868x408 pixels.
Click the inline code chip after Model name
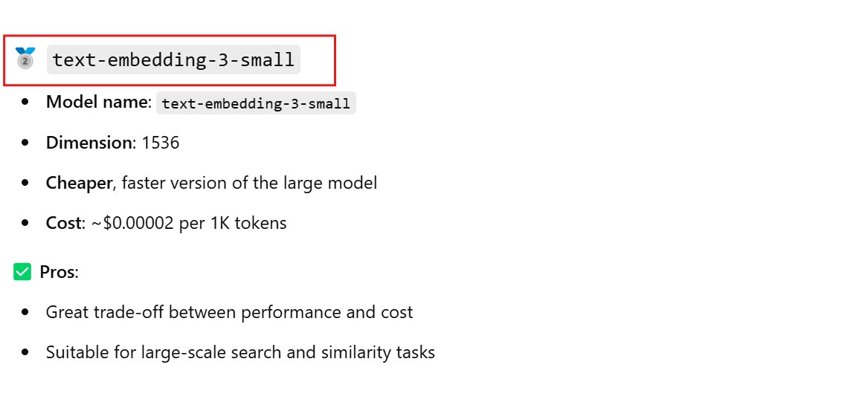[x=256, y=103]
